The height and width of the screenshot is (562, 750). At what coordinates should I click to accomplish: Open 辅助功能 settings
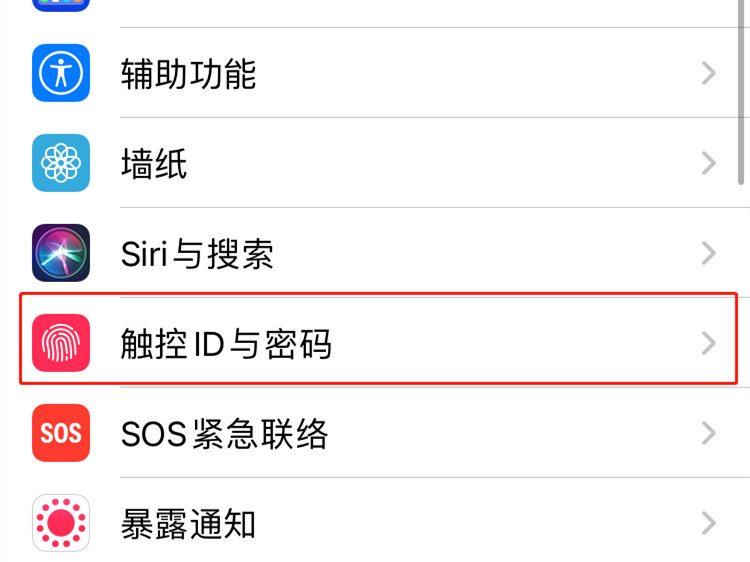click(x=375, y=73)
